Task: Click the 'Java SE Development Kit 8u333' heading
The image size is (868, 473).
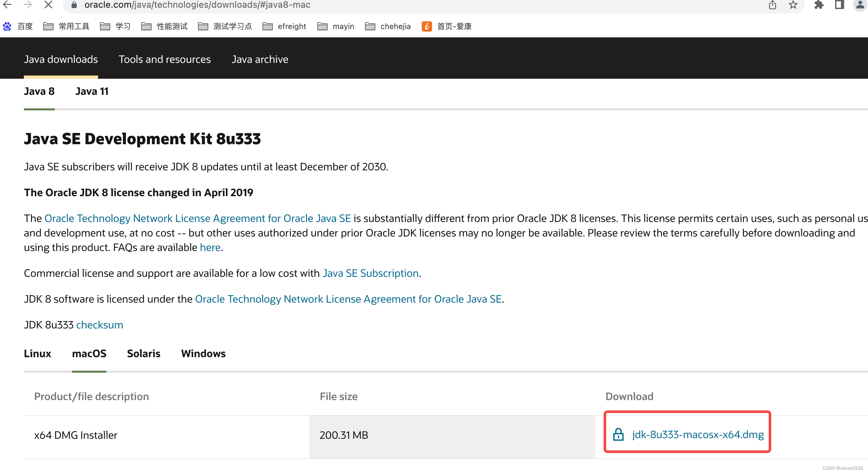Action: (142, 138)
